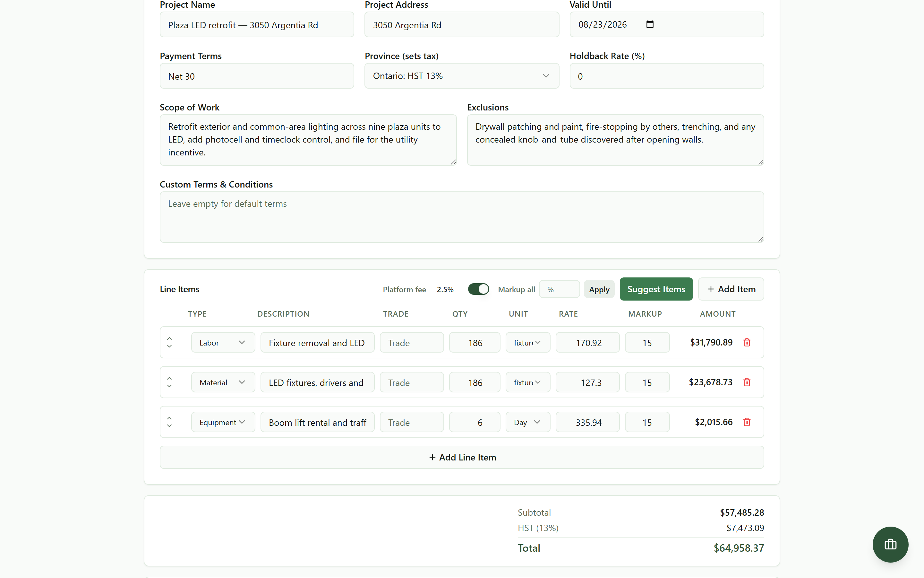This screenshot has width=924, height=578.
Task: Click the Trade field in Equipment row
Action: coord(412,422)
